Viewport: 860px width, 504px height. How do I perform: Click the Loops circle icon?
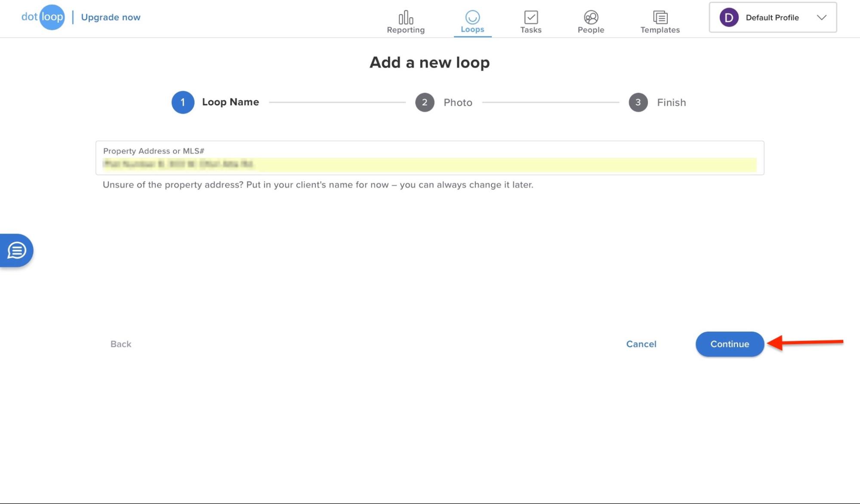[472, 17]
